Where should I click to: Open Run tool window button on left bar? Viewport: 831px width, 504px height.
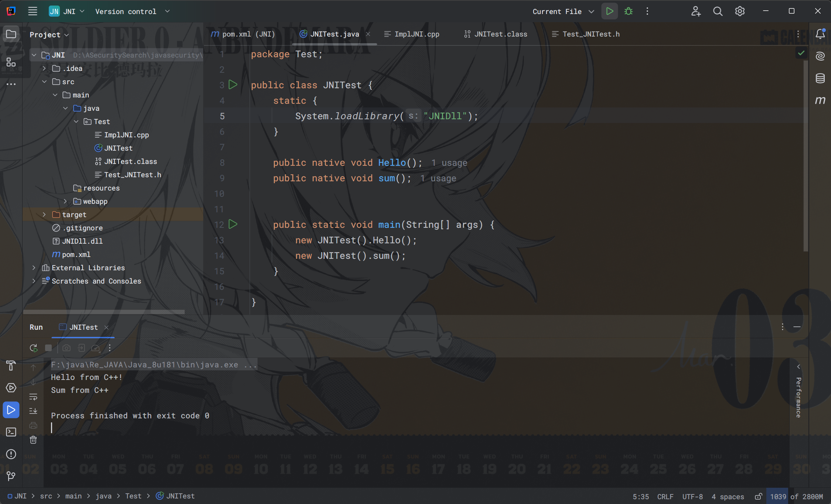pyautogui.click(x=11, y=410)
